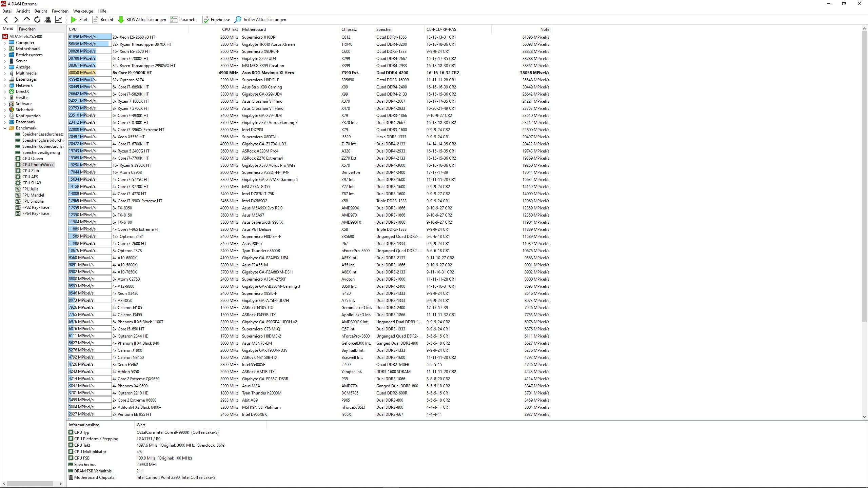Select the Geräte icon in tree
Viewport: 868px width, 488px height.
12,98
